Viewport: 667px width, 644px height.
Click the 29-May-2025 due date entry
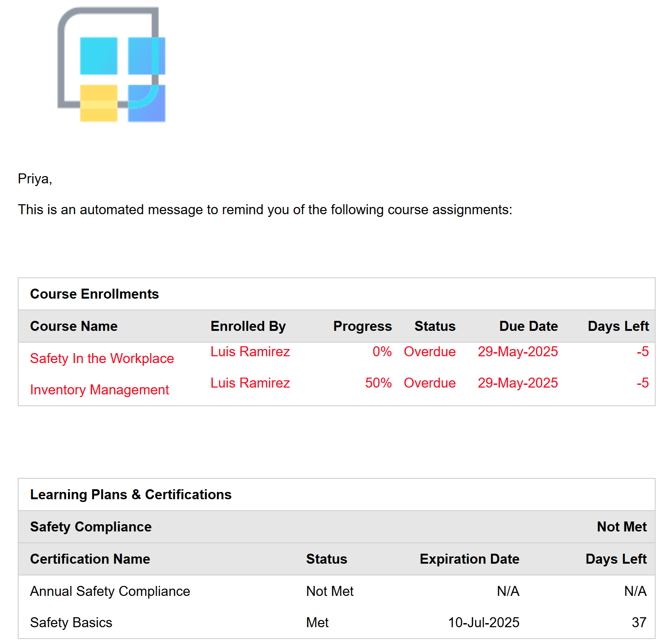[x=517, y=352]
